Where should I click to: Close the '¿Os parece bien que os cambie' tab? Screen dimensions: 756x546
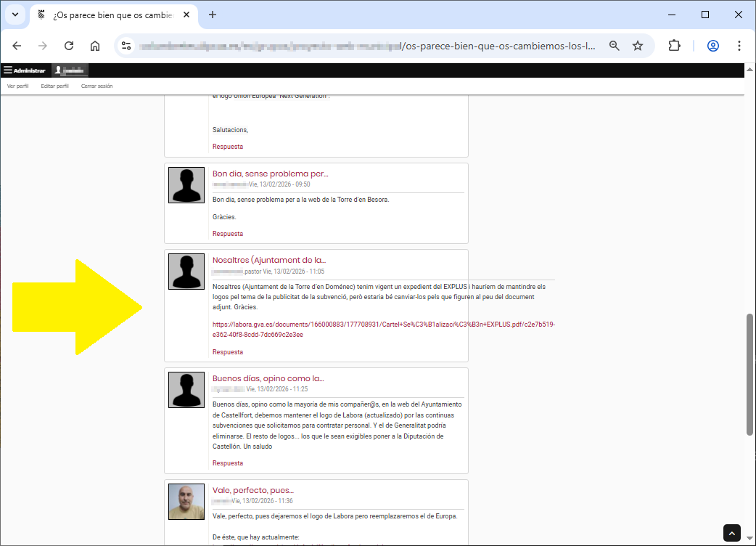tap(186, 15)
